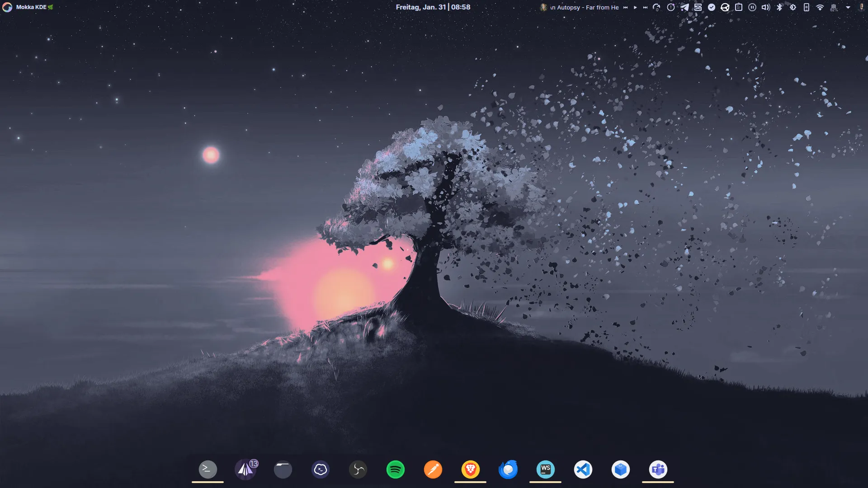
Task: Expand hidden tray icons via the arrow
Action: (848, 7)
